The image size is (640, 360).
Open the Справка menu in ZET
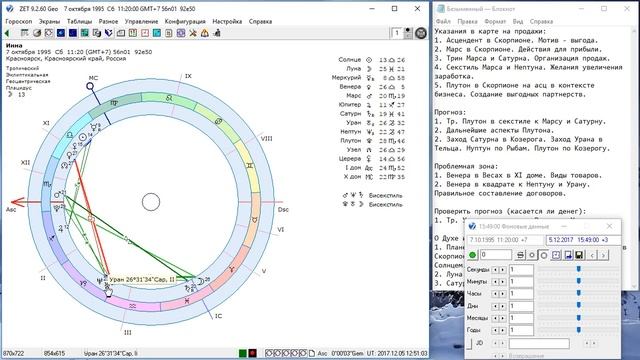click(x=260, y=21)
